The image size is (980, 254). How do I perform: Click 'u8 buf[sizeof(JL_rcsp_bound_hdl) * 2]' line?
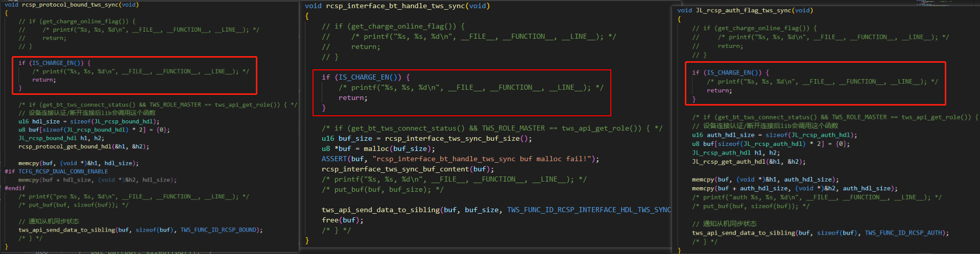tap(94, 130)
